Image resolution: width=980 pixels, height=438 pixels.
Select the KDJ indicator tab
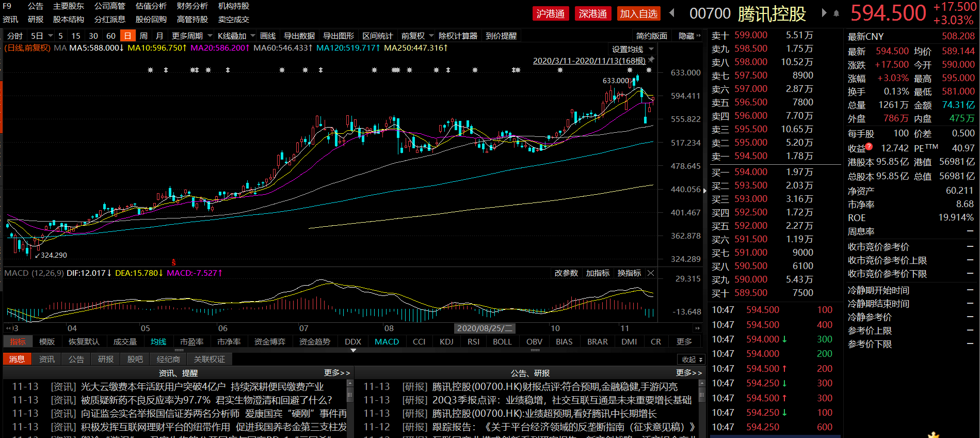click(x=446, y=342)
